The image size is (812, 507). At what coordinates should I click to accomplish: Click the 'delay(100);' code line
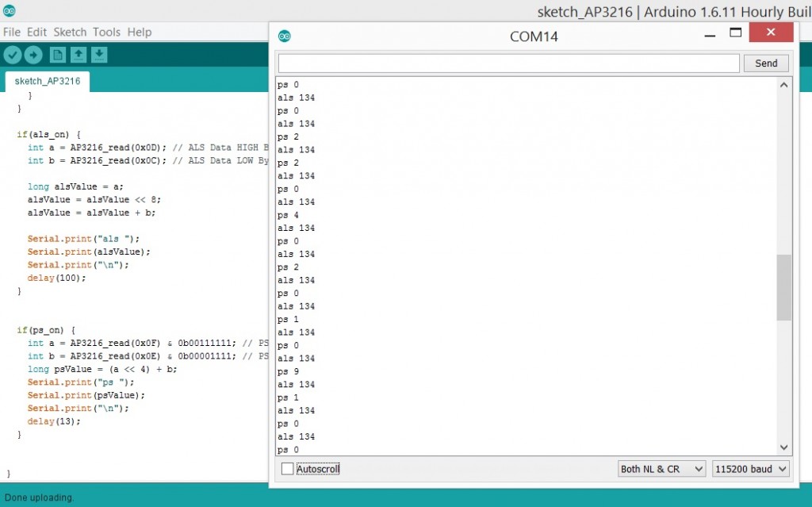point(56,278)
